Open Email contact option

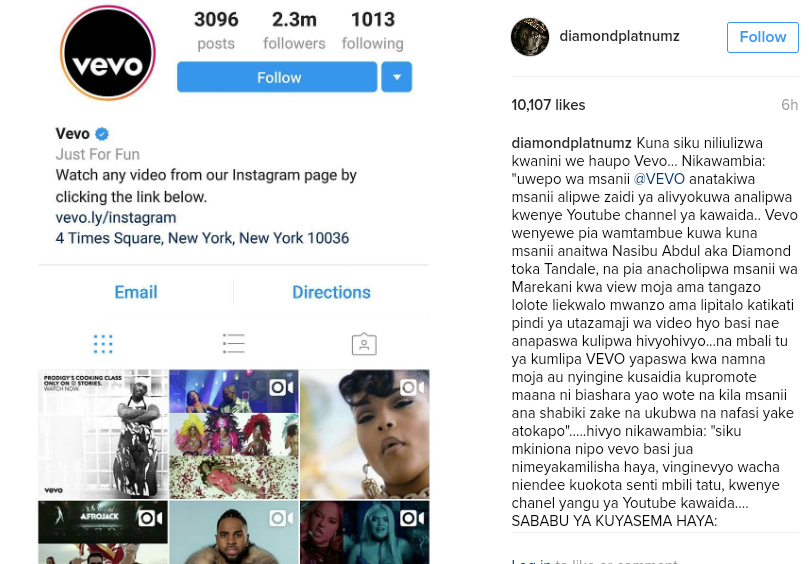click(136, 293)
